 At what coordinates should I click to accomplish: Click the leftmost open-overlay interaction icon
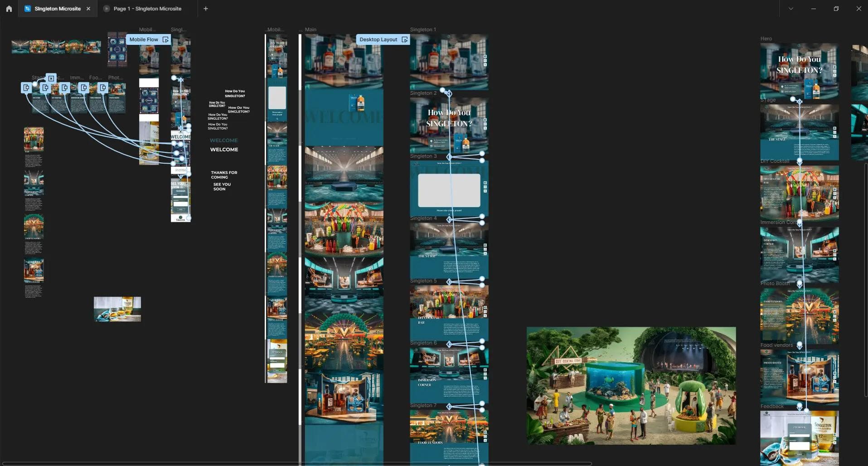(x=26, y=87)
